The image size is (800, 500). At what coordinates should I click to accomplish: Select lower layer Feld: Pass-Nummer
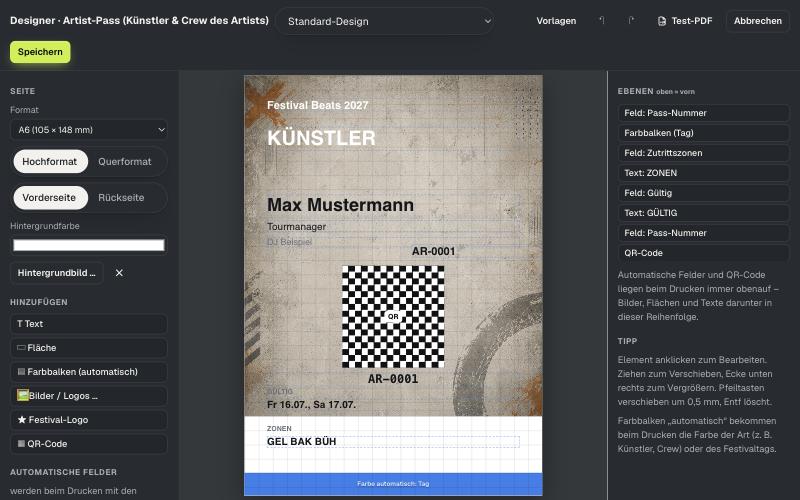(704, 233)
